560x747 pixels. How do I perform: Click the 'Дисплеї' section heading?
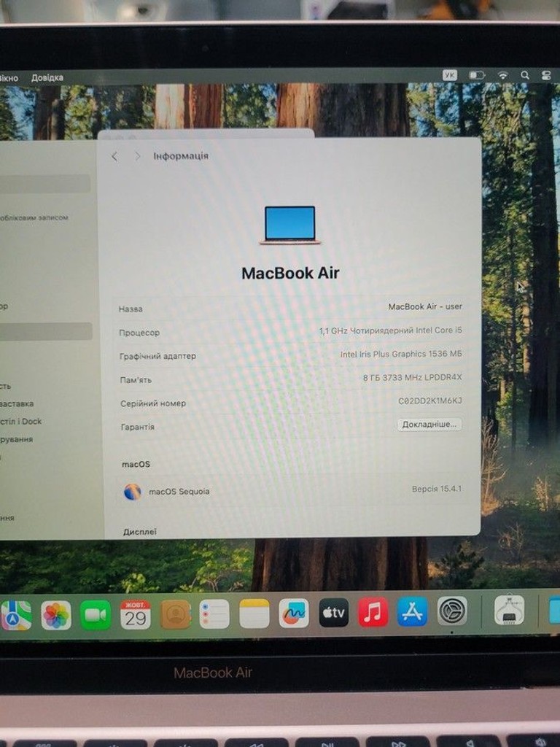coord(139,532)
